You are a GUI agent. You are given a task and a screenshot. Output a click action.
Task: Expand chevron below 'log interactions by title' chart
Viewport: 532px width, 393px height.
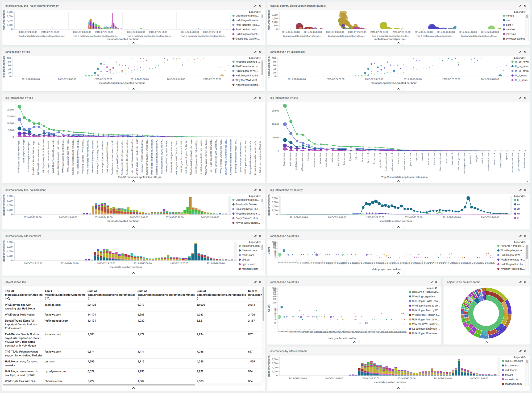pyautogui.click(x=134, y=181)
